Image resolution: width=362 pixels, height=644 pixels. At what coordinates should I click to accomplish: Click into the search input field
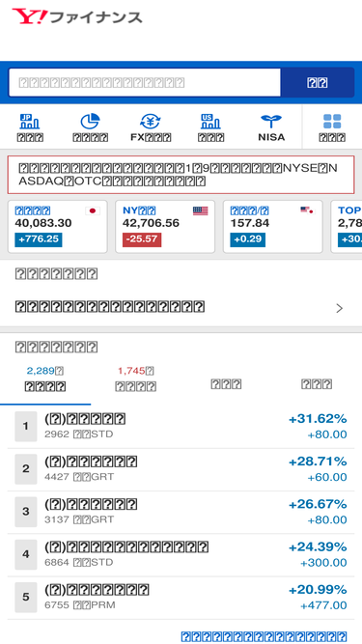coord(145,83)
